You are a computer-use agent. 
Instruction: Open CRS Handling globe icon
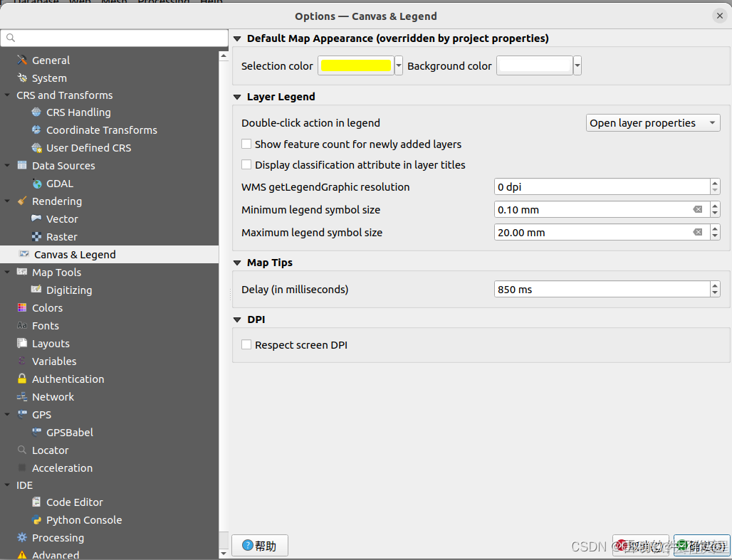tap(36, 112)
